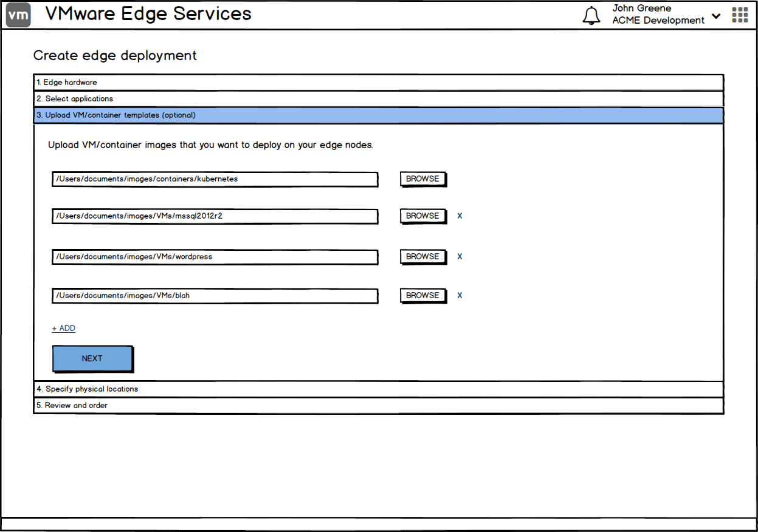Open notifications bell icon
Image resolution: width=758 pixels, height=532 pixels.
tap(591, 16)
